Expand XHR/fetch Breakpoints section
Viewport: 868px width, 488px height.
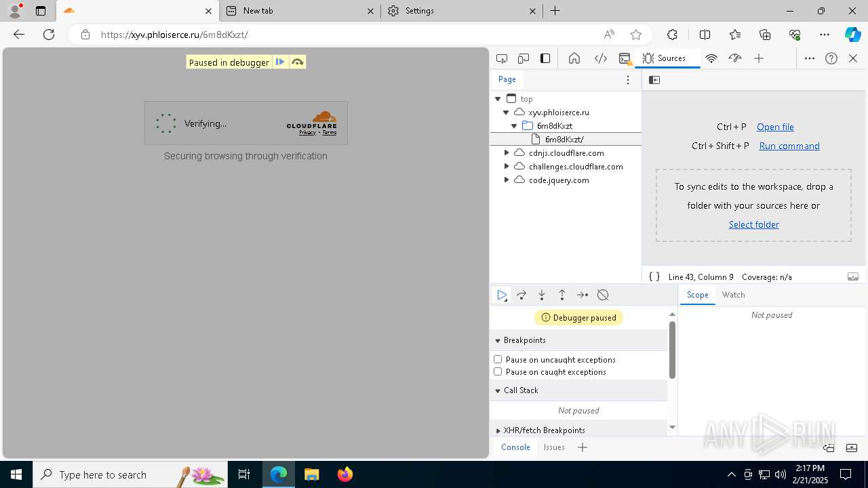[578, 430]
